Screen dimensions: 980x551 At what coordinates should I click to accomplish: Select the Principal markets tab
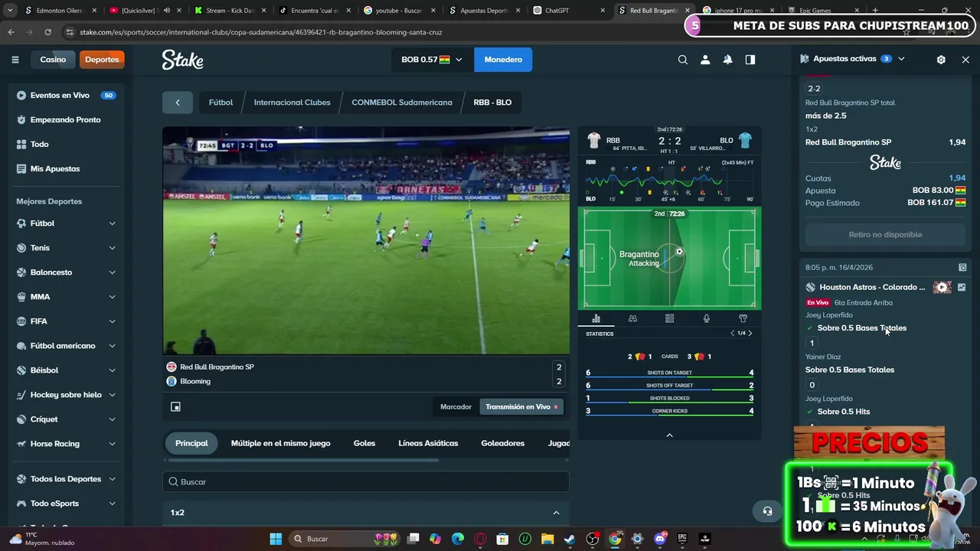pyautogui.click(x=191, y=443)
